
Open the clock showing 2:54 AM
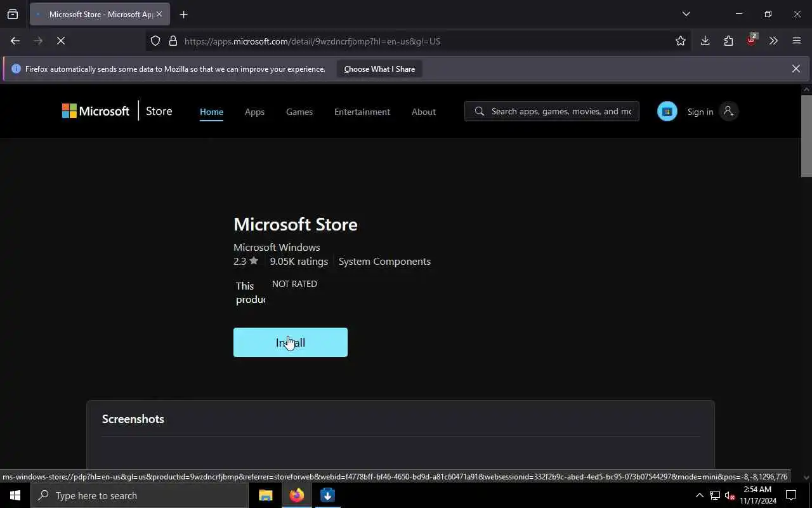(x=757, y=495)
